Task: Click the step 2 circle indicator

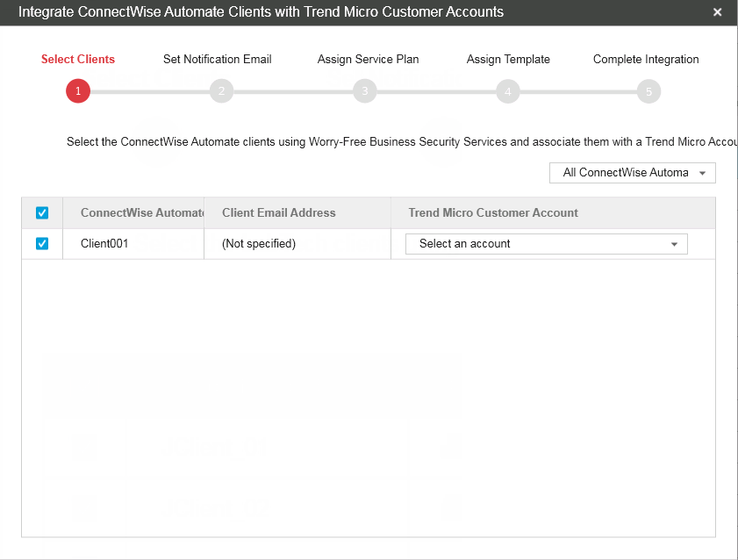Action: [221, 91]
